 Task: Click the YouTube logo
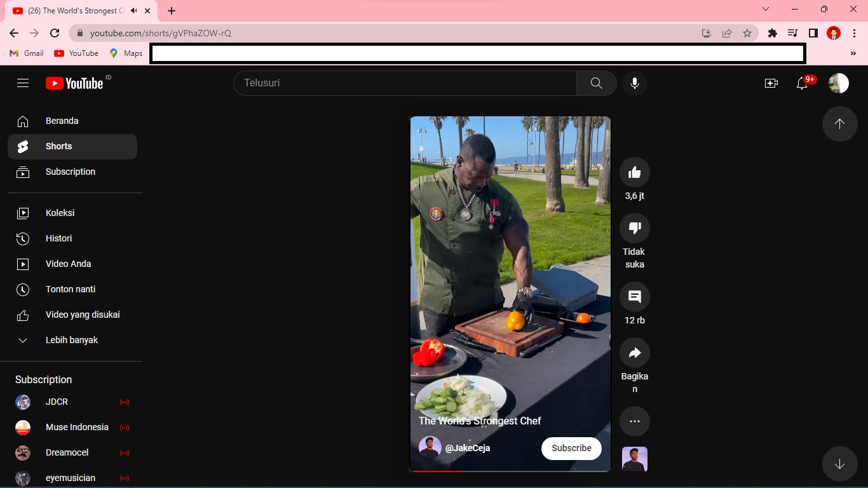tap(72, 83)
